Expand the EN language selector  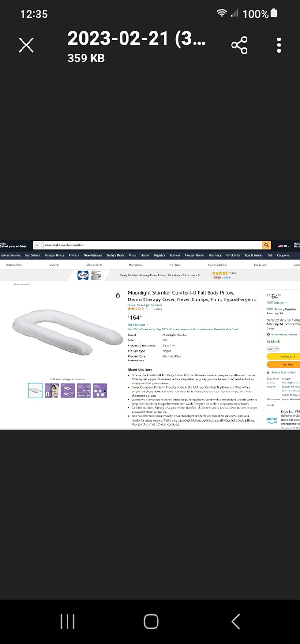tap(284, 246)
